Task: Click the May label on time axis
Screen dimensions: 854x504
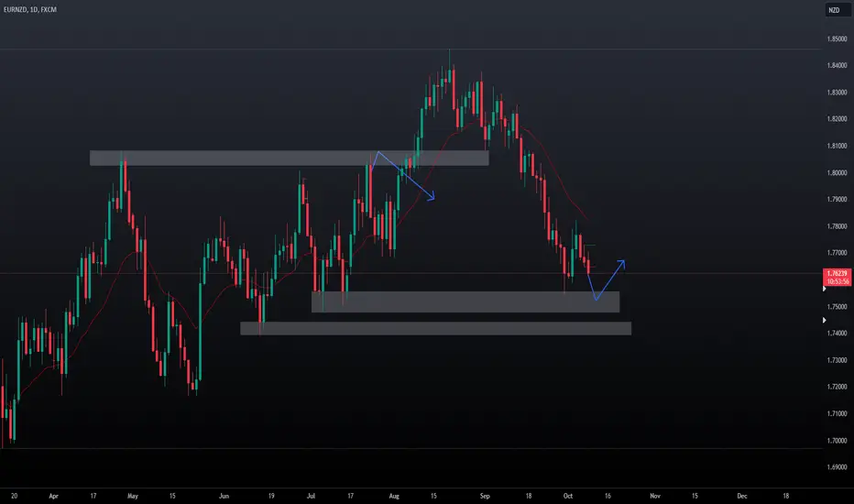Action: coord(133,496)
